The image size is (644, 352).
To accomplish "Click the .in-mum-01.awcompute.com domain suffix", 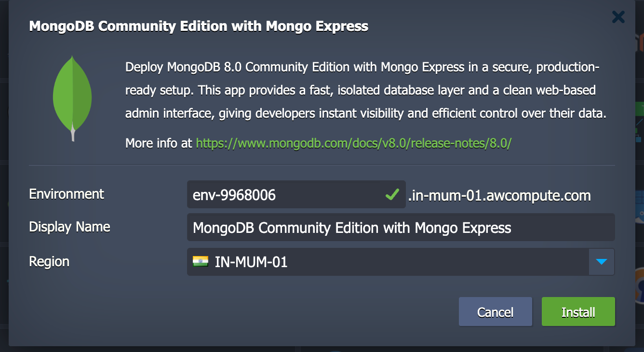I will click(499, 195).
